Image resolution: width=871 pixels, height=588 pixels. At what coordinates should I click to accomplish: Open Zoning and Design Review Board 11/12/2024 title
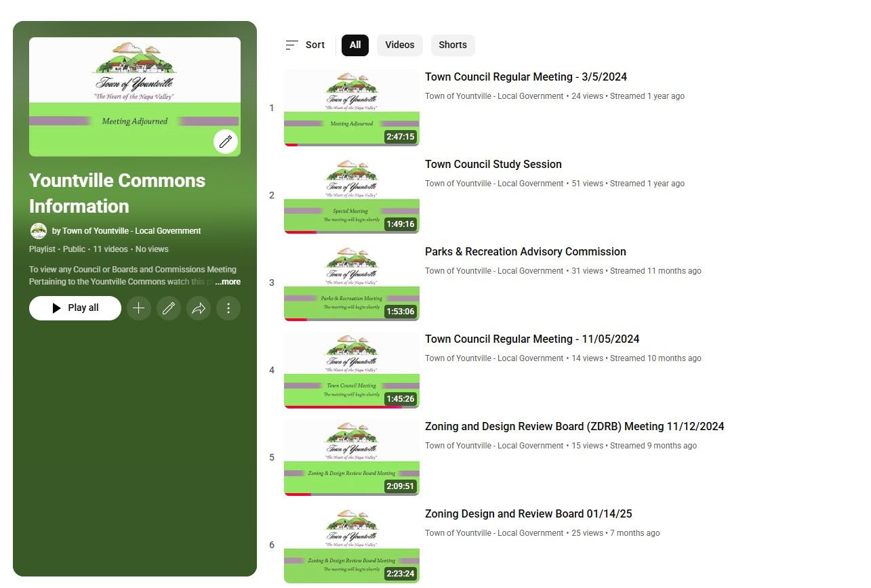tap(574, 427)
